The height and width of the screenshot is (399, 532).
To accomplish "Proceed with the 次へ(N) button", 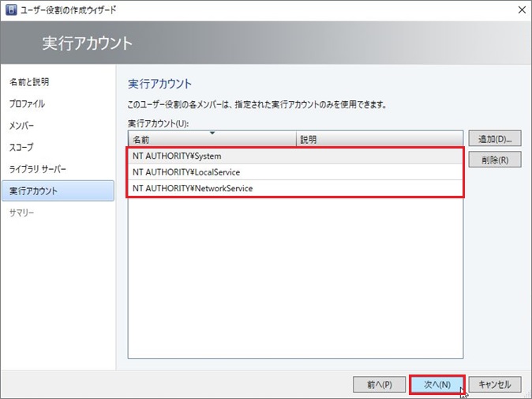I will tap(436, 385).
